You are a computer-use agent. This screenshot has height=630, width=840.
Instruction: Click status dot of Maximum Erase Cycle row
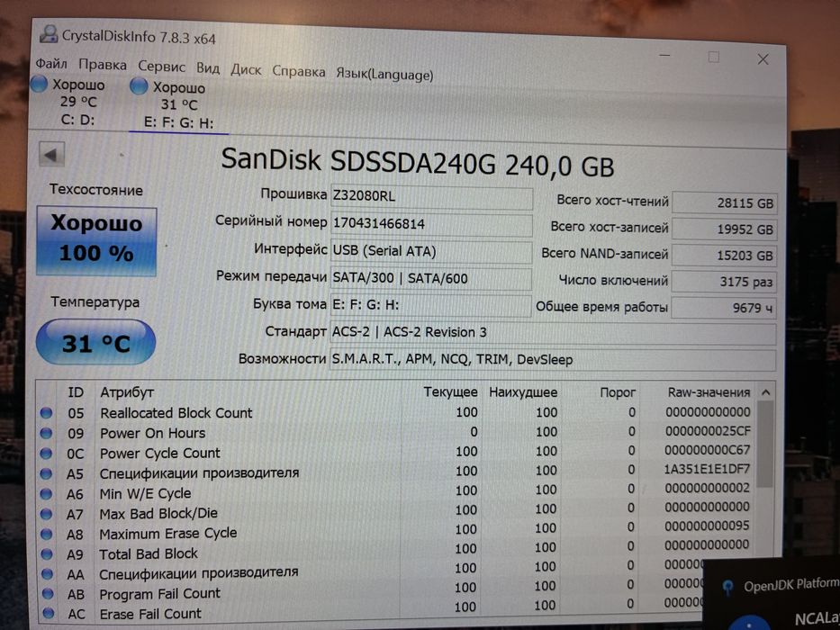(x=47, y=534)
